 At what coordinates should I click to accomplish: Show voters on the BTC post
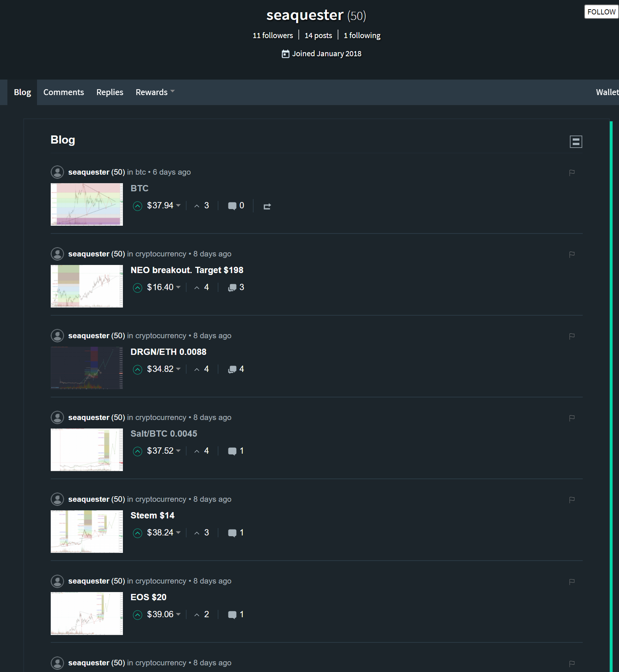(x=202, y=205)
